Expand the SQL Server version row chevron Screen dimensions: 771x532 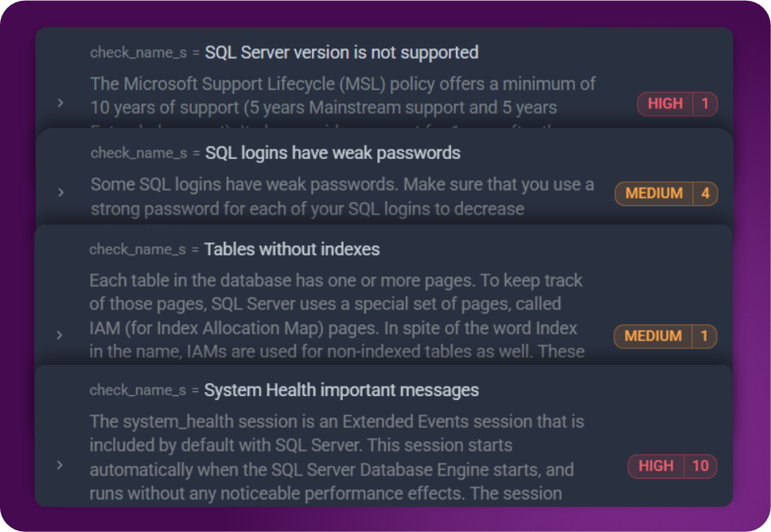click(x=60, y=103)
